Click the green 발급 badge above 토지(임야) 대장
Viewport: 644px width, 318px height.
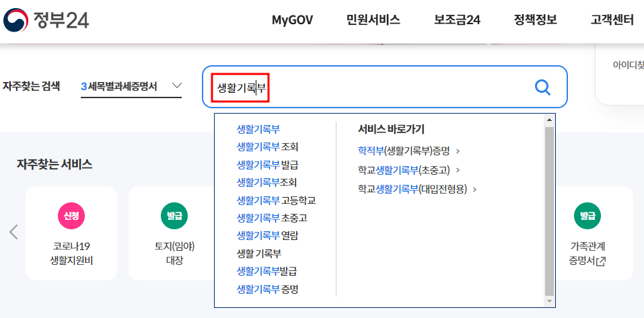pos(174,215)
